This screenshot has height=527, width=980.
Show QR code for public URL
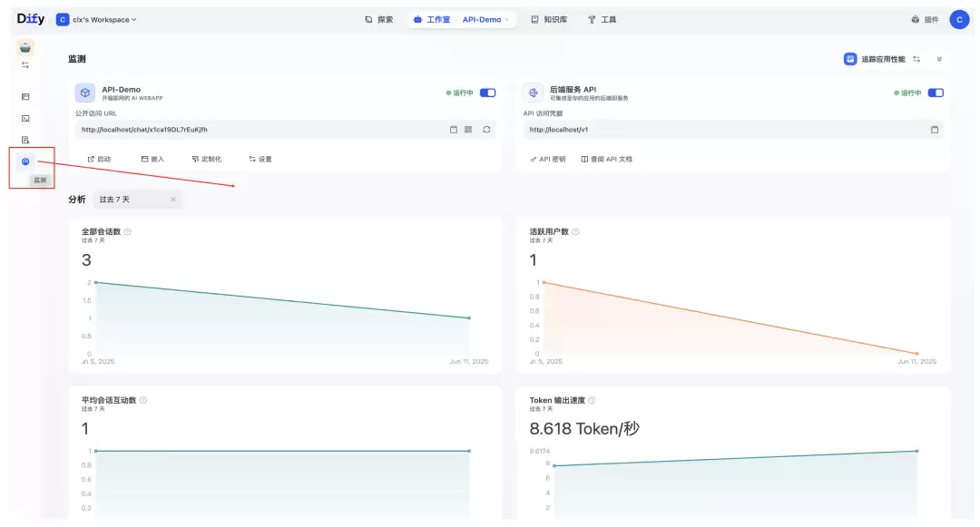[x=468, y=130]
